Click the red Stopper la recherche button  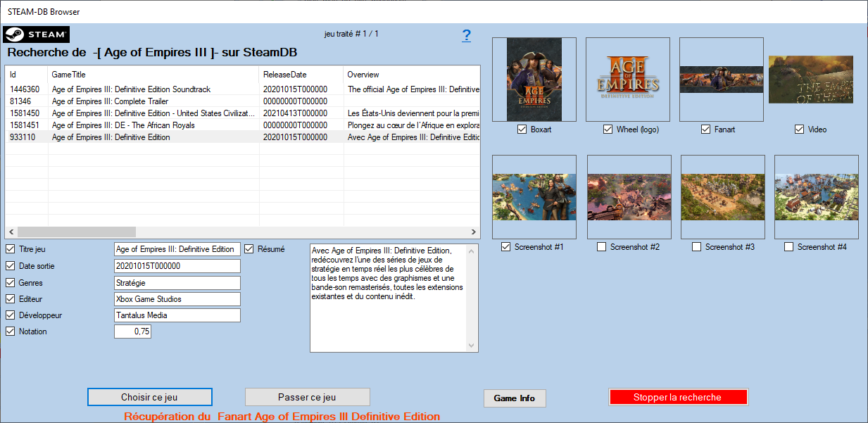click(x=677, y=398)
